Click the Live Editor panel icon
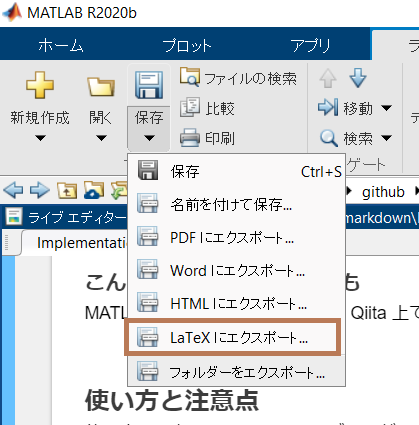The image size is (419, 425). coord(14,217)
